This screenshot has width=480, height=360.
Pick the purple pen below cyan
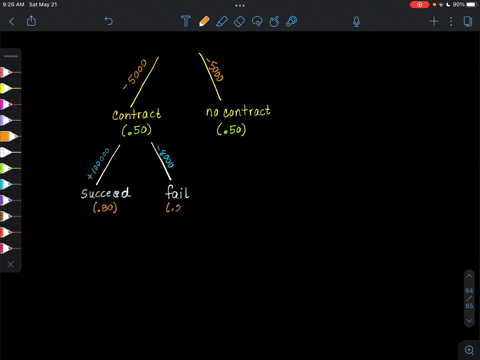pyautogui.click(x=10, y=200)
